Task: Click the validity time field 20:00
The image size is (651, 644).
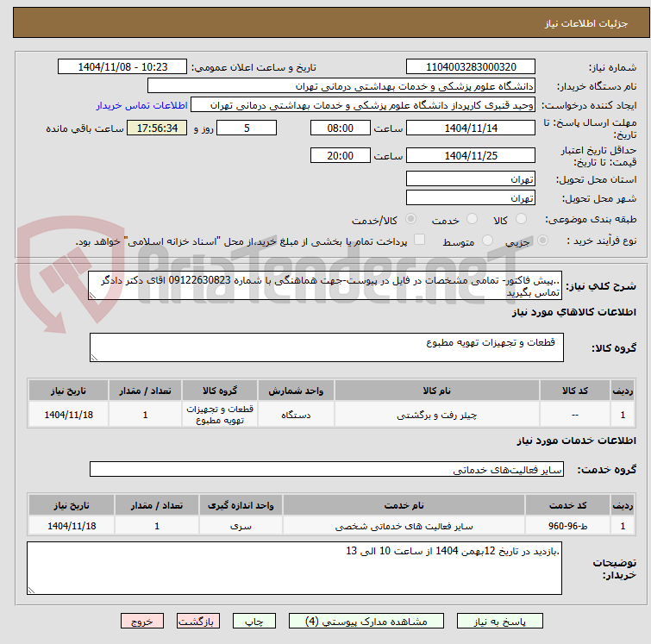Action: click(340, 156)
